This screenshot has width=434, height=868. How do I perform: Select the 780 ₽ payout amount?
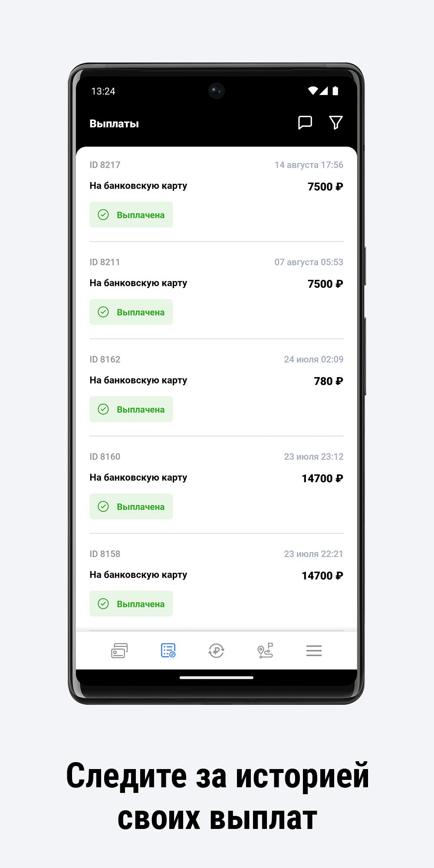329,381
